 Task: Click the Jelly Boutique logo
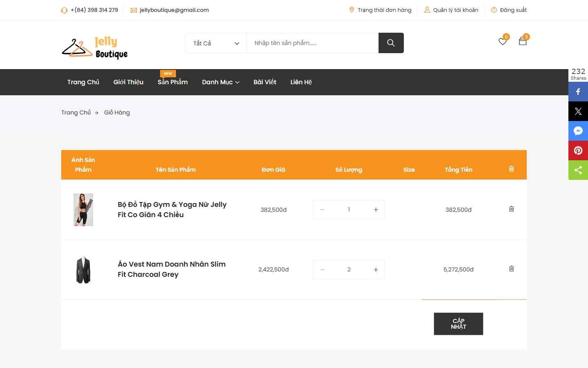(95, 48)
